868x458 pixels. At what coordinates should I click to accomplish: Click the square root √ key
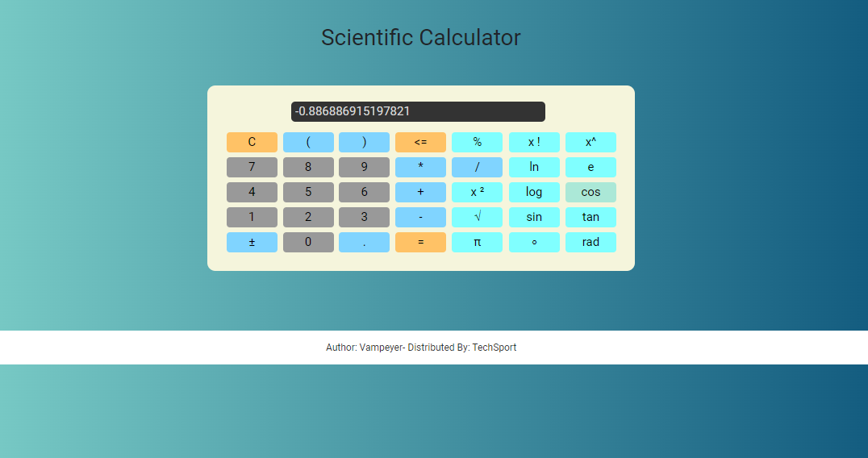pyautogui.click(x=478, y=218)
